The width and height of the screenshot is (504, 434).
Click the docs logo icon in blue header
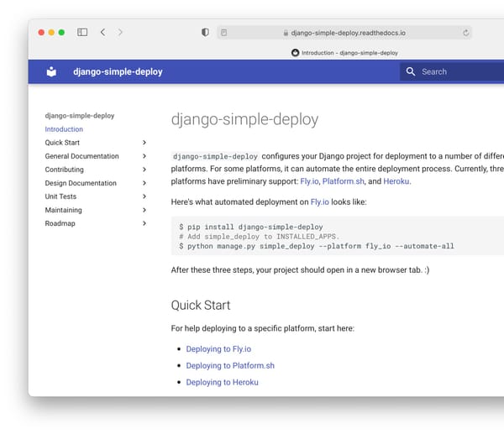coord(51,71)
